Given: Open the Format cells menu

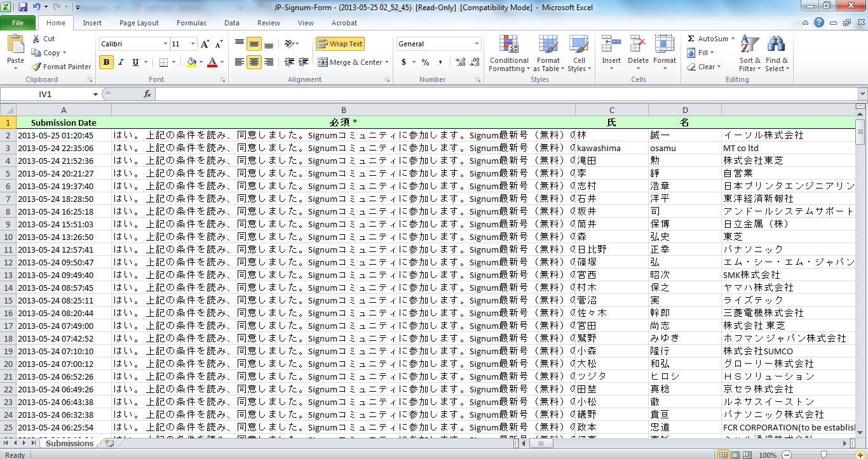Looking at the screenshot, I should point(665,54).
